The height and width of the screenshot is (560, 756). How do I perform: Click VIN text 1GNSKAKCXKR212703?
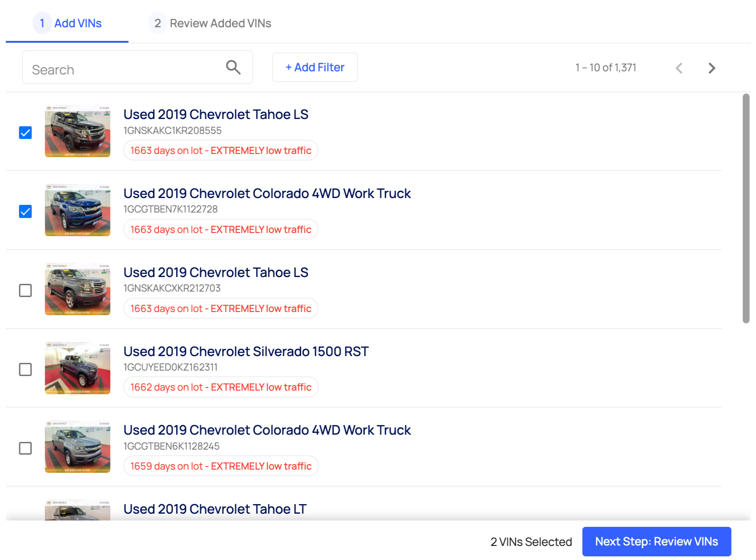[172, 288]
